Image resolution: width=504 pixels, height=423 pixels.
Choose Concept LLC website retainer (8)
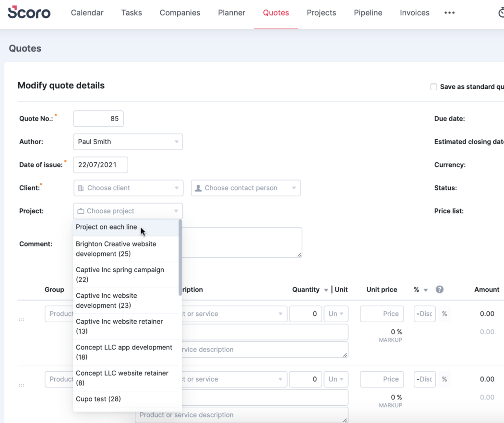pyautogui.click(x=126, y=378)
